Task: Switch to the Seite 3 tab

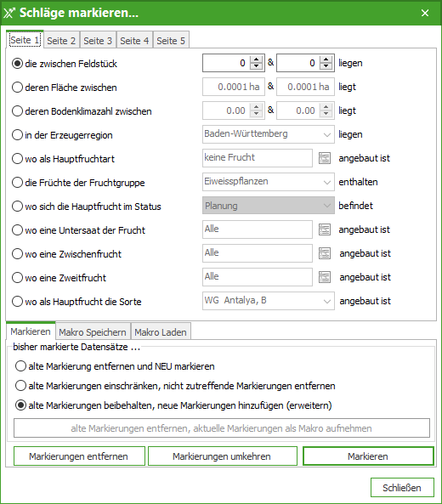Action: pos(98,41)
